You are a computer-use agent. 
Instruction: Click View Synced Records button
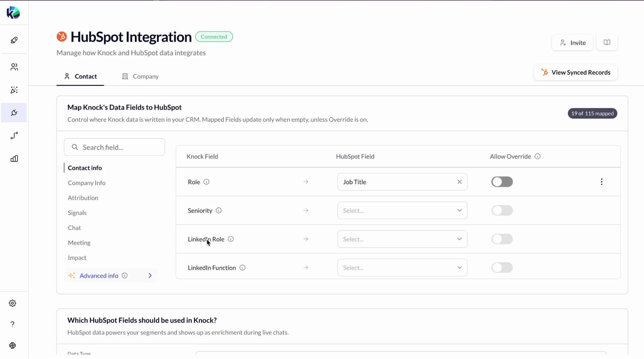point(575,72)
